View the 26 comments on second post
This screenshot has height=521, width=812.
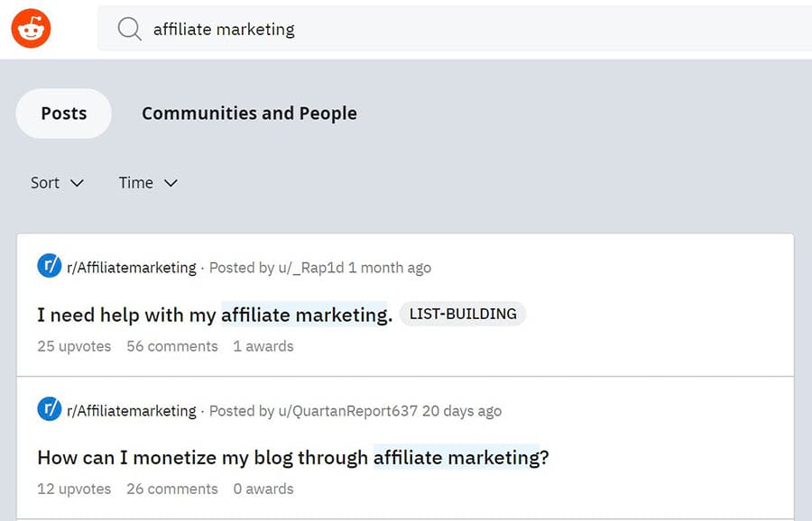click(172, 489)
